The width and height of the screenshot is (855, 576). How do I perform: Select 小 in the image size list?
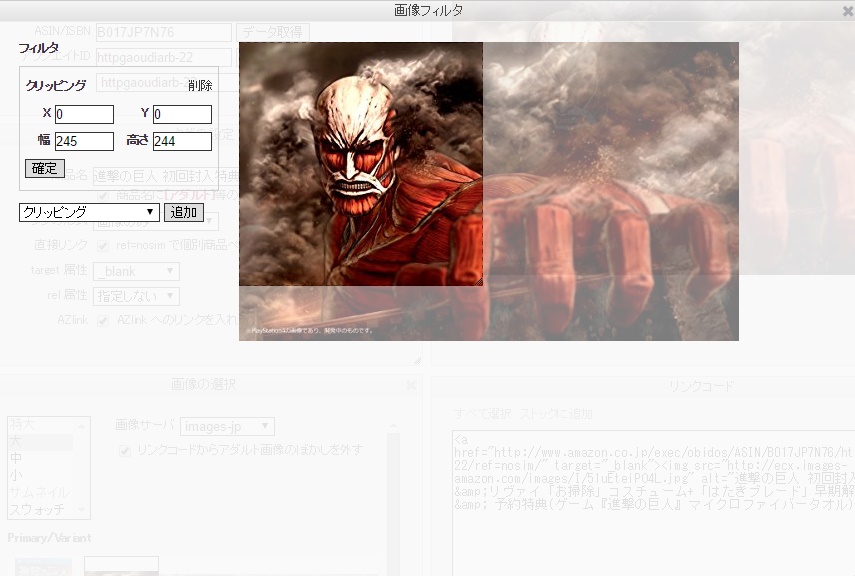point(41,475)
